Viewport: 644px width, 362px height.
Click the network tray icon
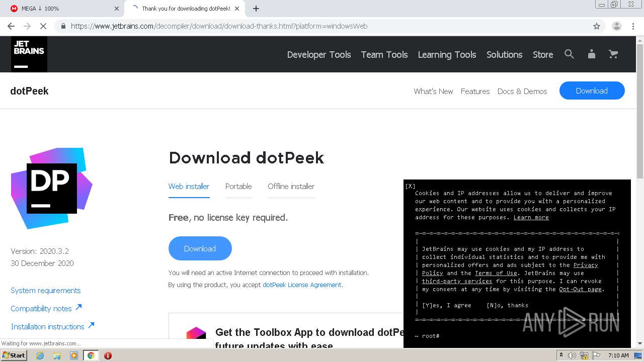pyautogui.click(x=584, y=355)
